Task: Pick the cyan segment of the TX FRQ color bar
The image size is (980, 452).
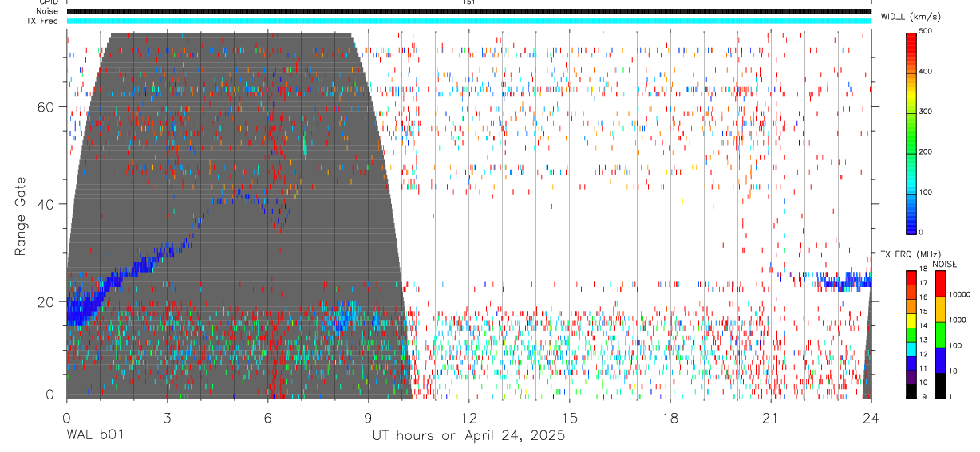Action: tap(911, 349)
